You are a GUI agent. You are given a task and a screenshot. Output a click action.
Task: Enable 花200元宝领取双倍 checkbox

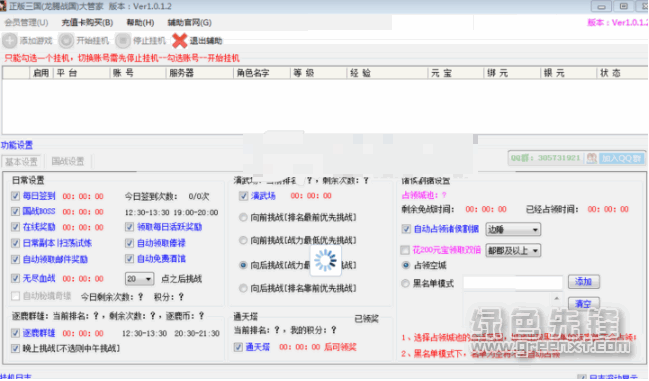(x=405, y=250)
